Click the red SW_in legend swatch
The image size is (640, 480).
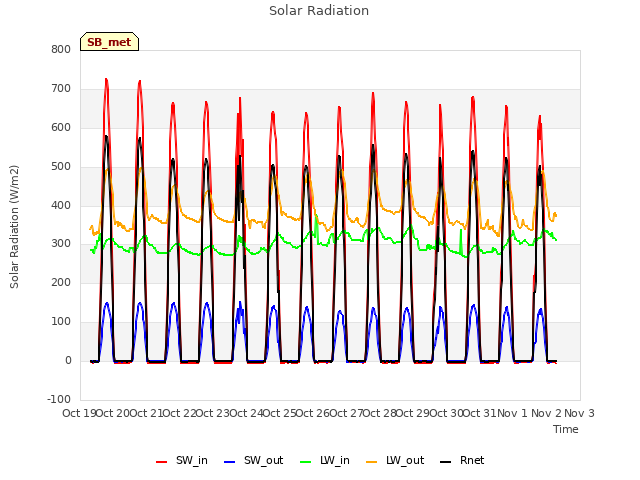[x=162, y=462]
